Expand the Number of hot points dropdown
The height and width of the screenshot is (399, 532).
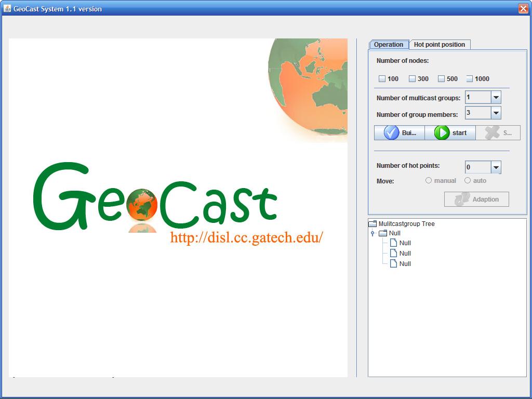tap(496, 167)
